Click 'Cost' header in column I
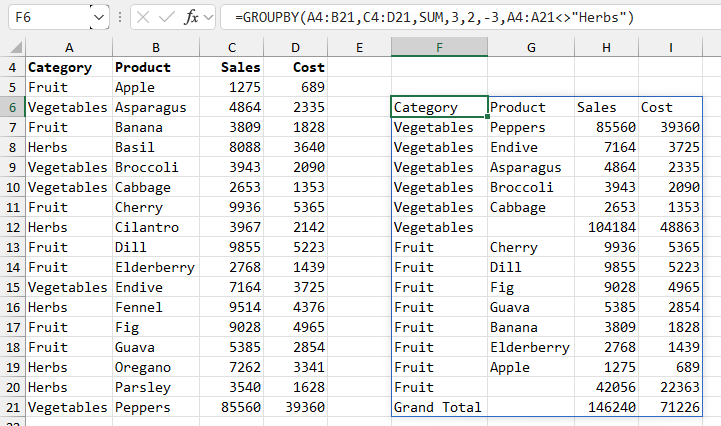Viewport: 721px width, 426px height. point(670,108)
